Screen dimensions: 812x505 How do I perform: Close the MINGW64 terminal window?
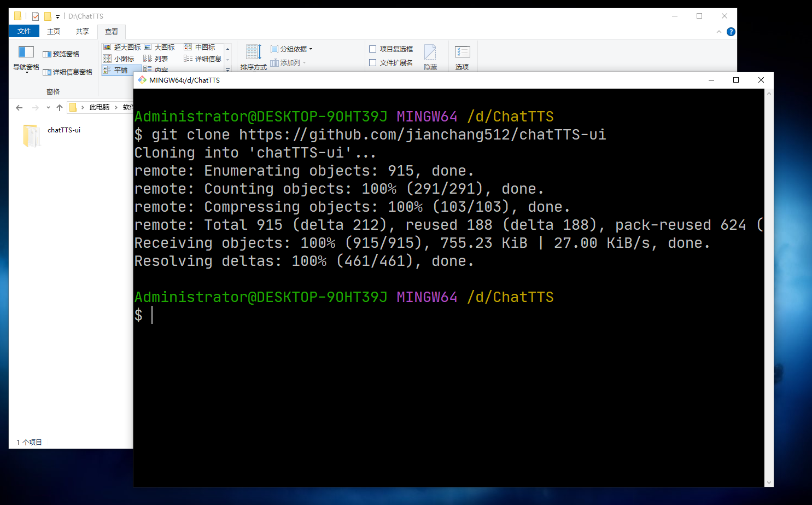pos(761,80)
